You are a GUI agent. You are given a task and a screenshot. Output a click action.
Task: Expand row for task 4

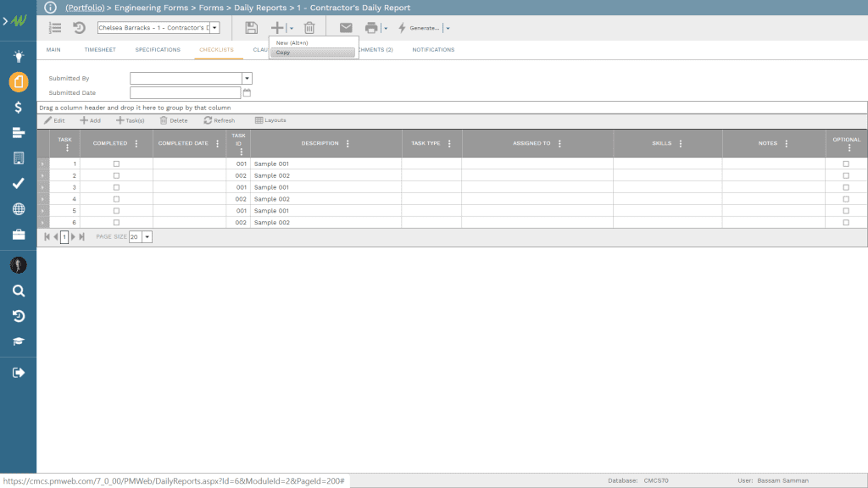pos(43,199)
